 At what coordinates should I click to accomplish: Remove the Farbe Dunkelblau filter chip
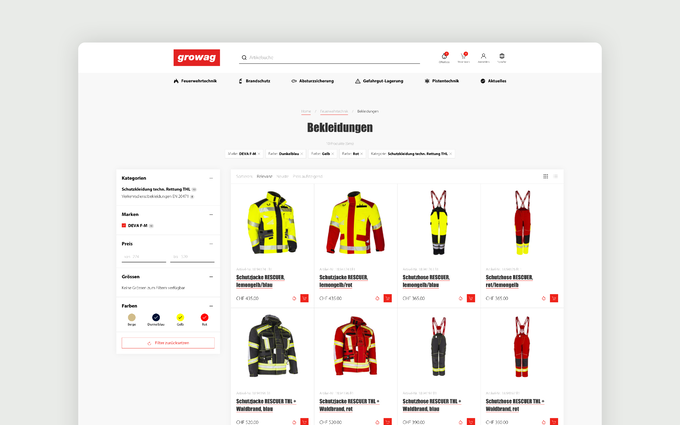click(x=302, y=154)
